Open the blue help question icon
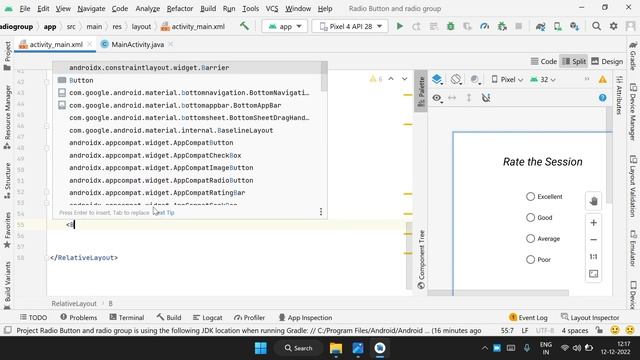 [602, 98]
